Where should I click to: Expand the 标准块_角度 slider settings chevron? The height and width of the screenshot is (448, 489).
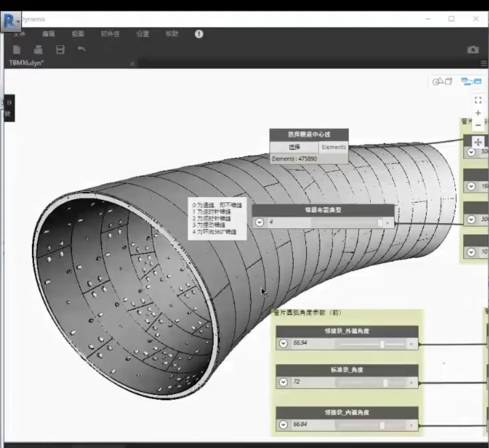coord(283,382)
